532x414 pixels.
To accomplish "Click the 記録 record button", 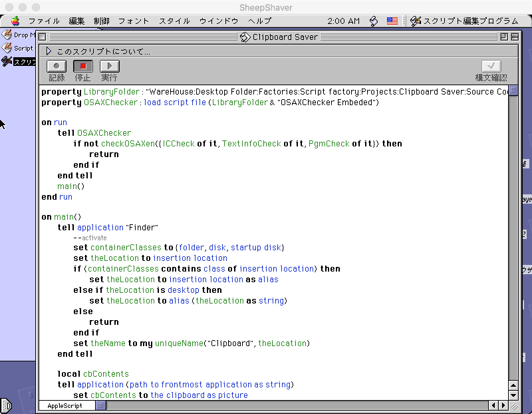I will (x=57, y=66).
